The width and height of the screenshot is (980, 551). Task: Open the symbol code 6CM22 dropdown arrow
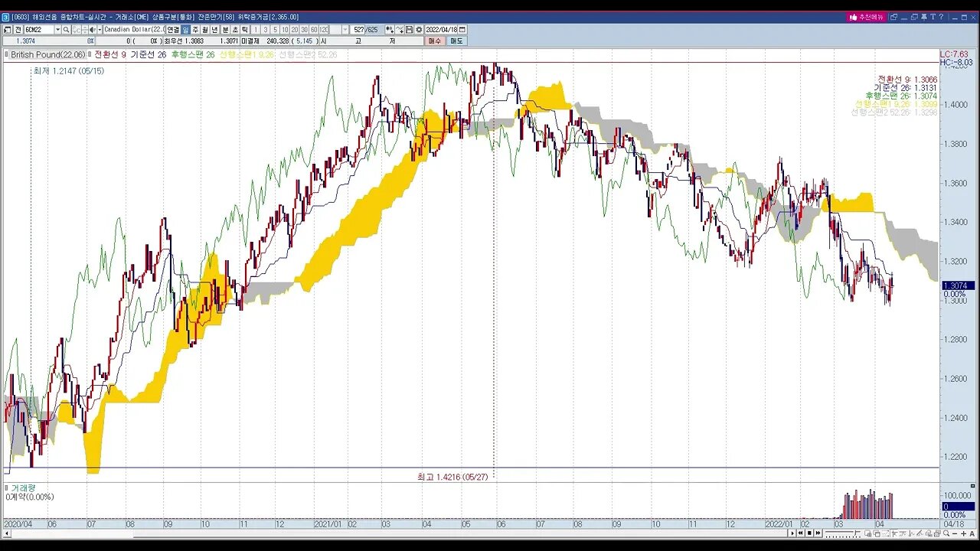(x=57, y=30)
